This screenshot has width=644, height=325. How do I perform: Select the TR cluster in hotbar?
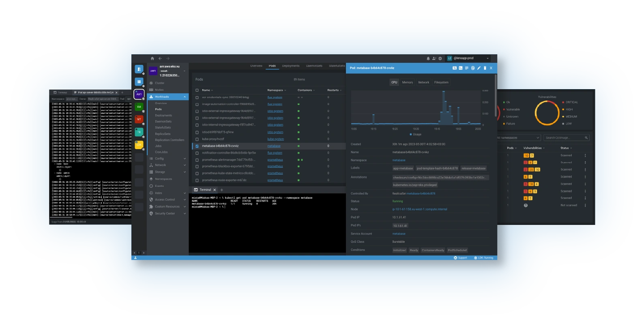pyautogui.click(x=139, y=132)
